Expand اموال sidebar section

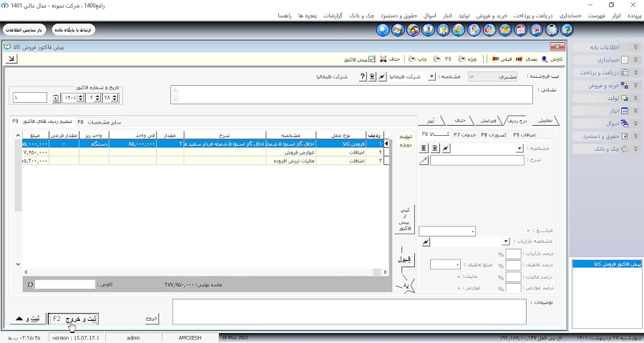(x=635, y=124)
